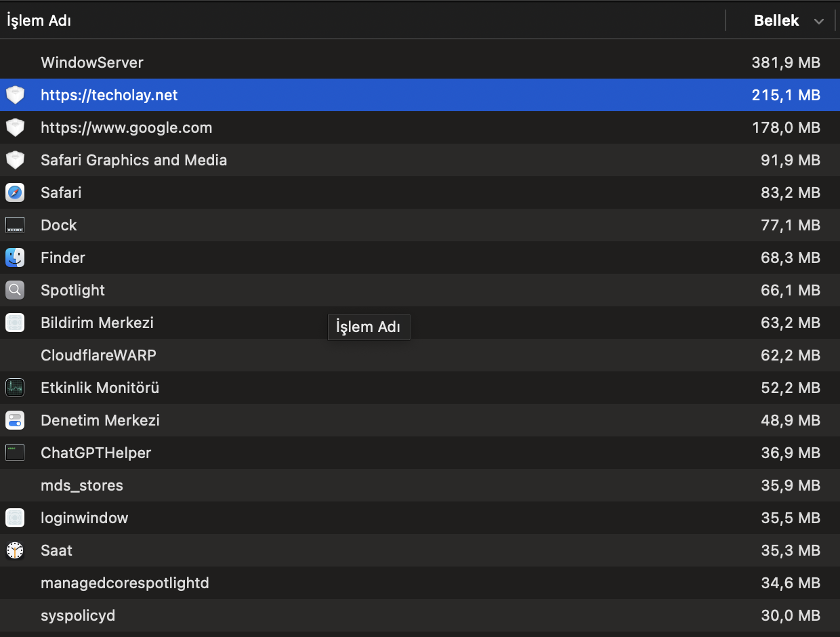The height and width of the screenshot is (637, 840).
Task: Click the 52,2 MB memory value
Action: pyautogui.click(x=791, y=388)
